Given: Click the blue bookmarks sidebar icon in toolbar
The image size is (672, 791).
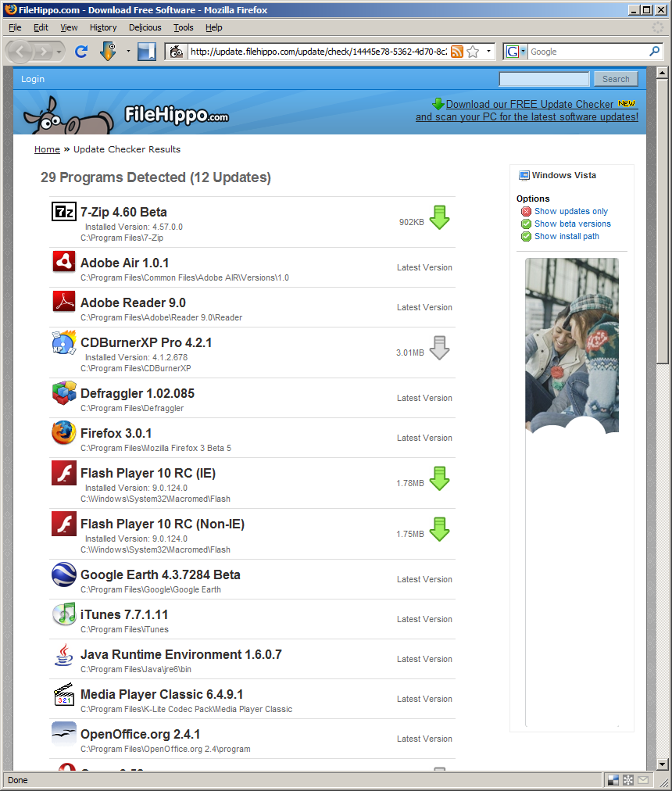Looking at the screenshot, I should click(x=146, y=52).
